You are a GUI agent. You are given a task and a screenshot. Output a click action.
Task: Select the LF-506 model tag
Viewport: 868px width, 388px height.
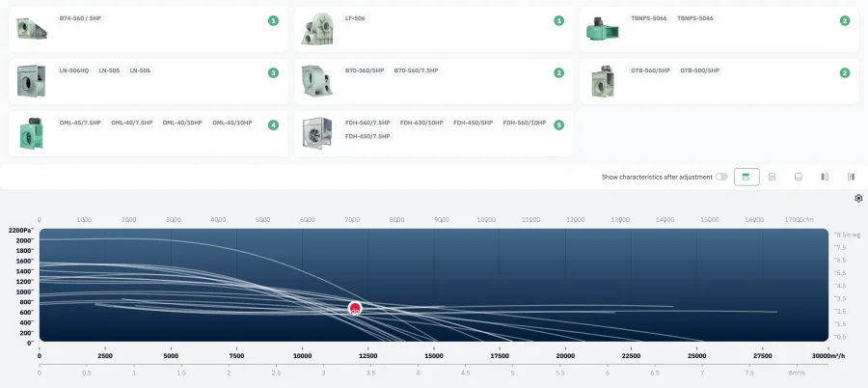click(355, 18)
